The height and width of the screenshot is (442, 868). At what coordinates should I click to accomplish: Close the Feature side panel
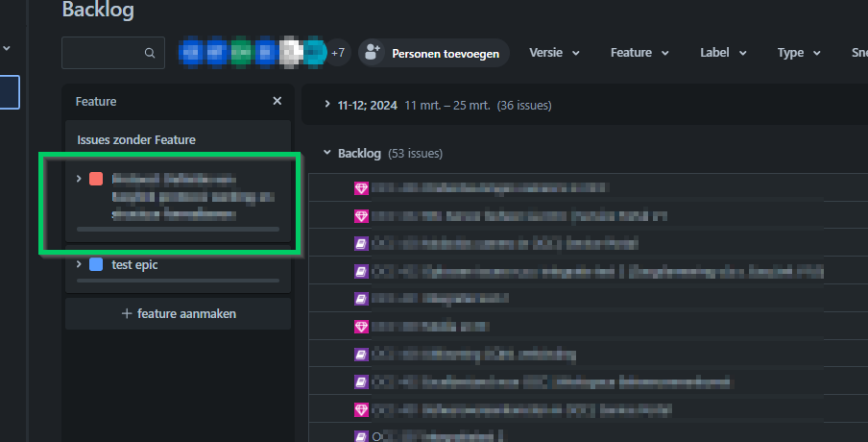click(x=277, y=101)
